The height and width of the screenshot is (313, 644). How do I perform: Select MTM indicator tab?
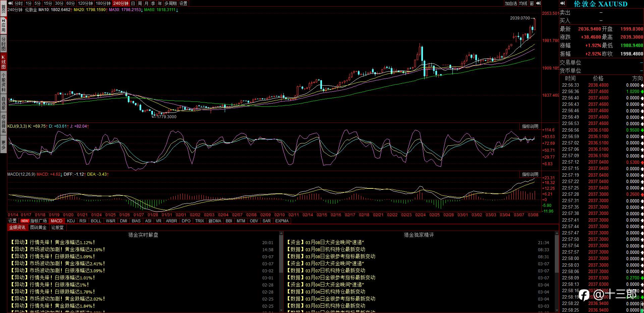tap(241, 221)
